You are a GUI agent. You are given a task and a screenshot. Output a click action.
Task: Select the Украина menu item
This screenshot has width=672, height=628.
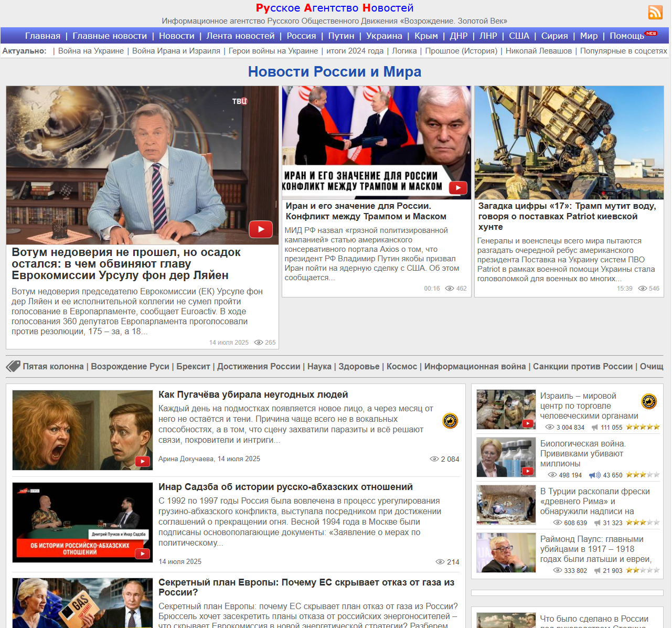pyautogui.click(x=384, y=36)
